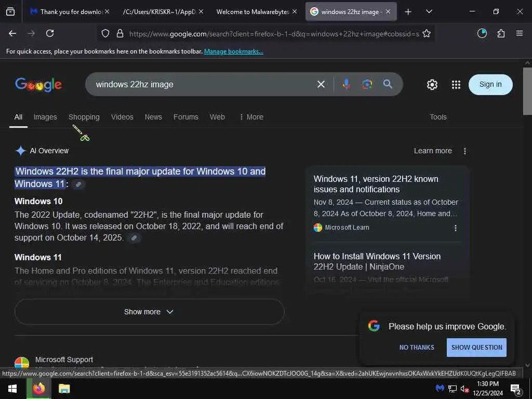The image size is (532, 399).
Task: Open Microsoft Learn result options menu
Action: (455, 228)
